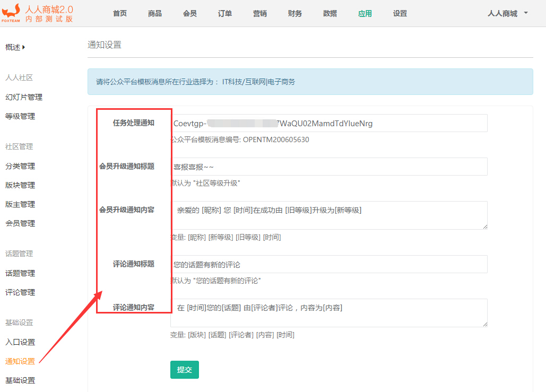Select the 应用 menu tab
Viewport: 546px width, 392px height.
click(365, 13)
